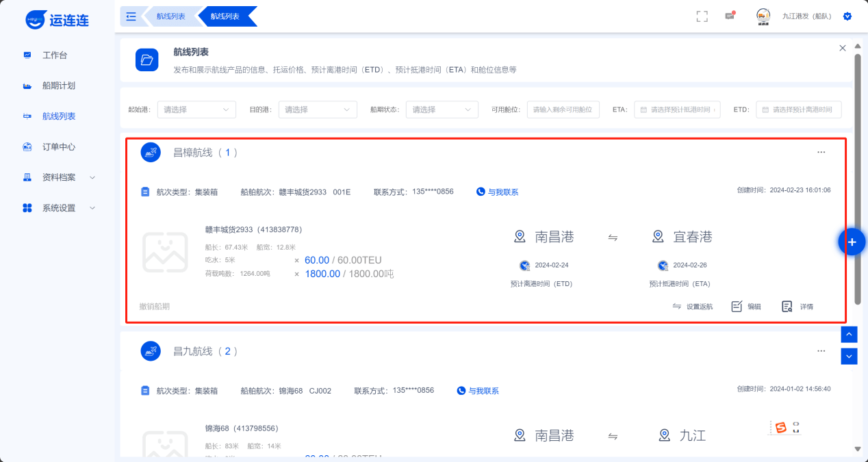Click the 编辑 edit icon for 昌樟航线
This screenshot has height=462, width=868.
pos(745,307)
